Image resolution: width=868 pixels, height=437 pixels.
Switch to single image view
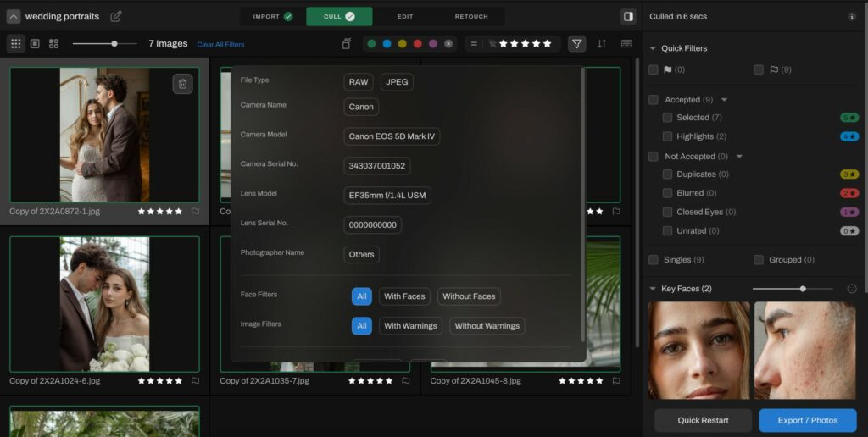pos(35,44)
